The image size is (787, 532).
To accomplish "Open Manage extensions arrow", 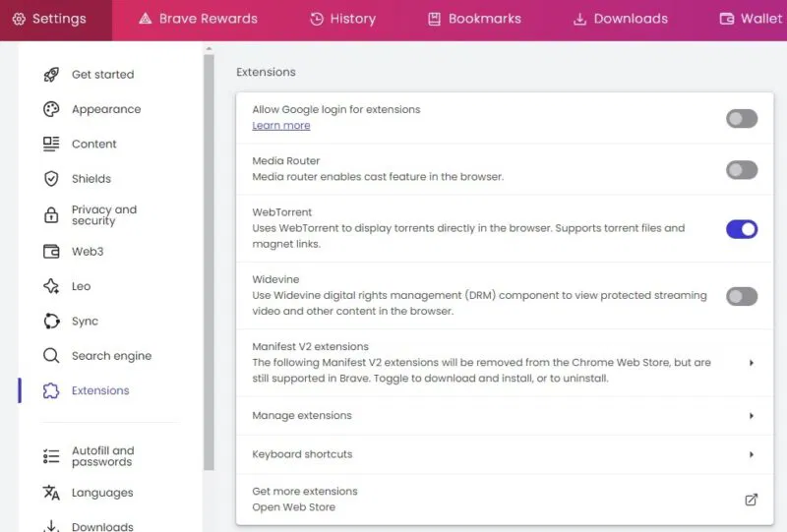I will [x=751, y=416].
